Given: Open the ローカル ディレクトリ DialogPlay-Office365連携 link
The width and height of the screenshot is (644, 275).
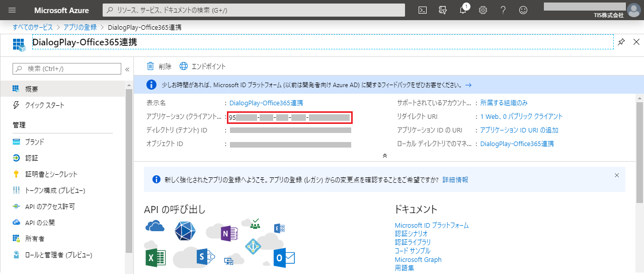Looking at the screenshot, I should pyautogui.click(x=517, y=144).
